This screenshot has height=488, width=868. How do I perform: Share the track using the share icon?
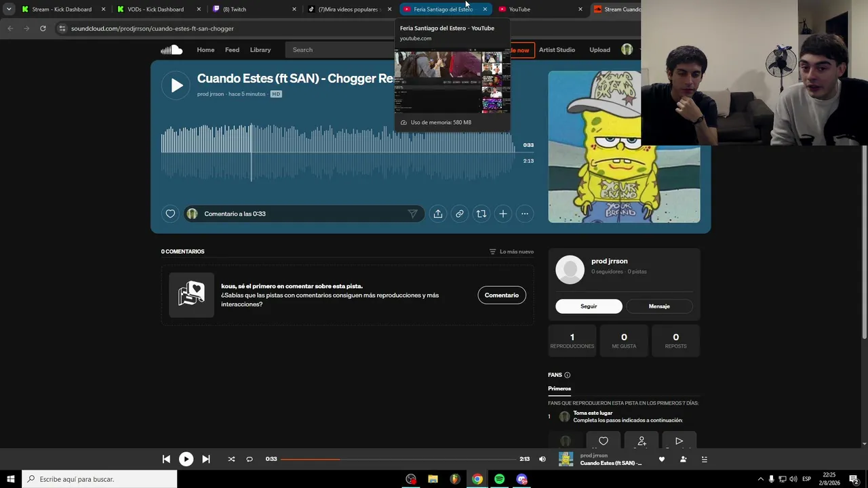pyautogui.click(x=438, y=213)
